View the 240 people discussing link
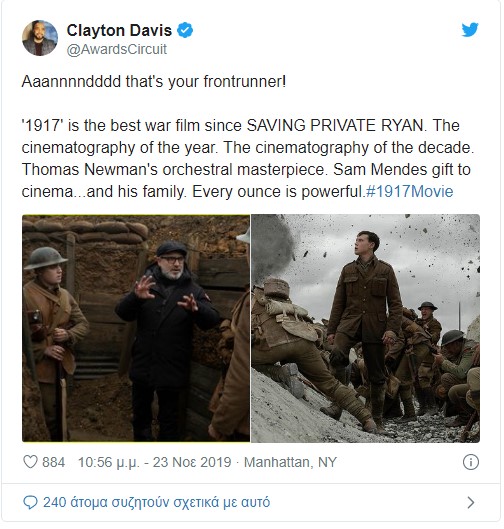 (157, 502)
